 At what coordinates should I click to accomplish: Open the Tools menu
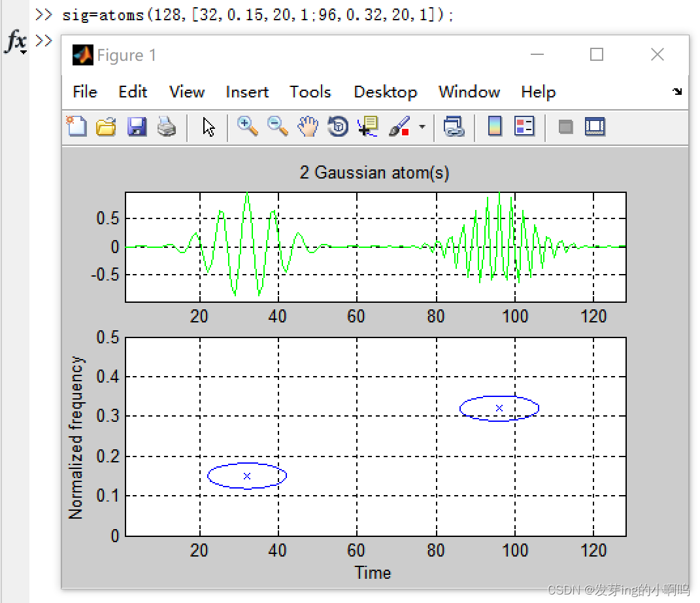pyautogui.click(x=310, y=92)
